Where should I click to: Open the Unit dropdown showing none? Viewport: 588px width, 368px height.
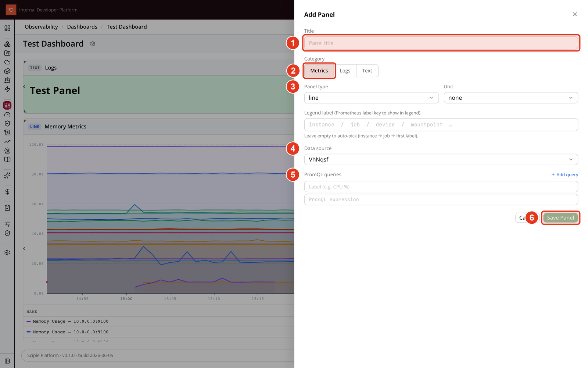511,98
